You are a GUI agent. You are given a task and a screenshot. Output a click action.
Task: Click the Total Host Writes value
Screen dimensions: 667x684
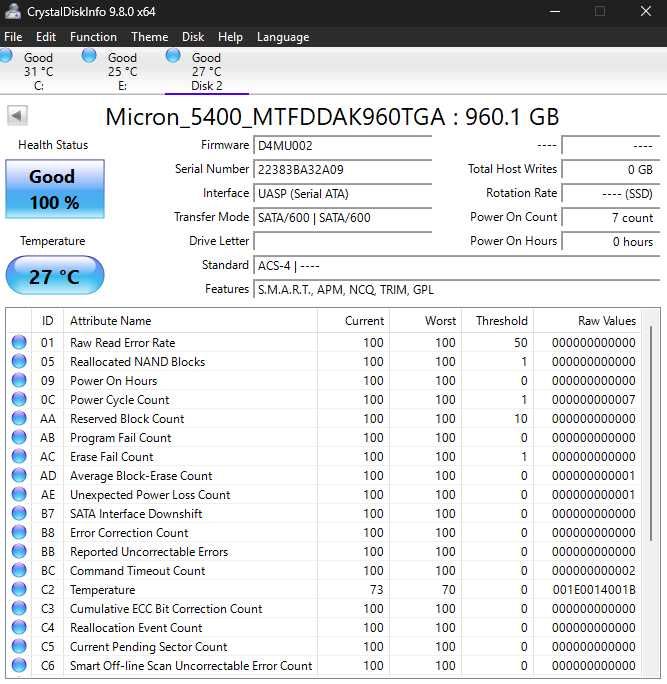(x=611, y=169)
